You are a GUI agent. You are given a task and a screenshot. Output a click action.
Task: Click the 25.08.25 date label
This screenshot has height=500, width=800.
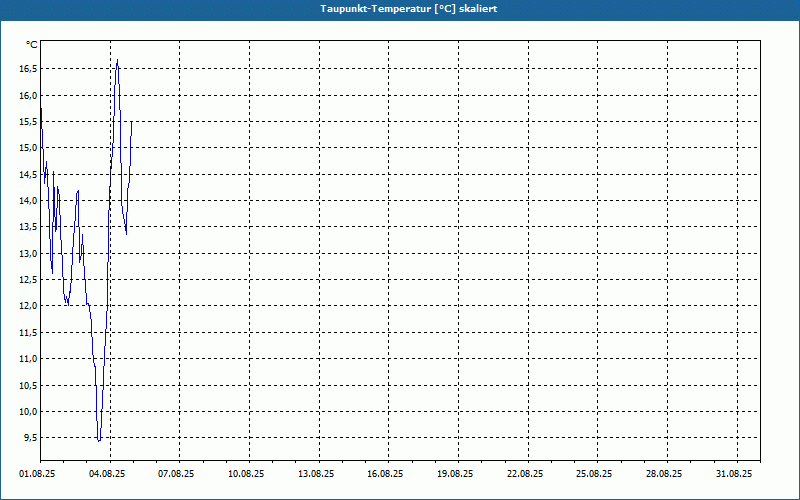pos(594,474)
